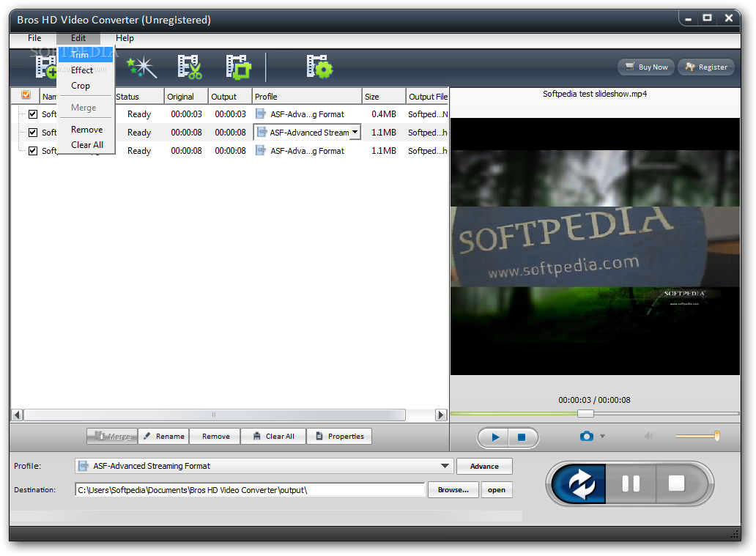Sort by the Size column header

coord(384,97)
